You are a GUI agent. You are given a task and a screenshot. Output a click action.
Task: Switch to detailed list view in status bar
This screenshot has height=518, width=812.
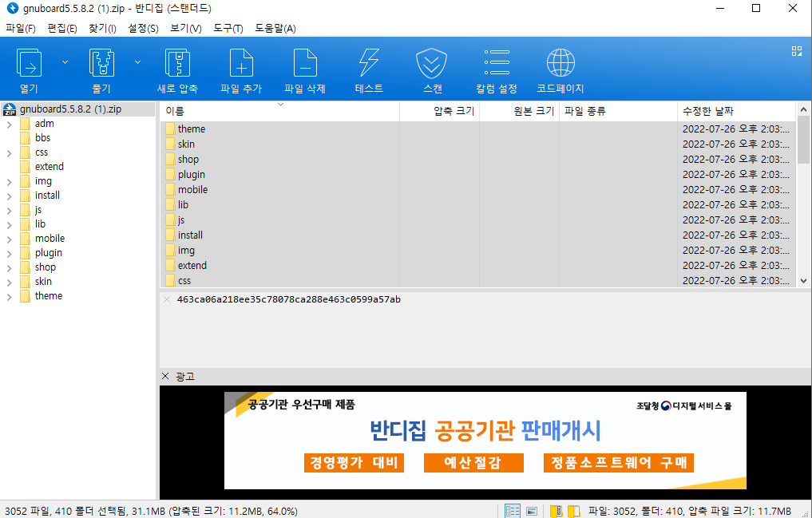pos(512,512)
